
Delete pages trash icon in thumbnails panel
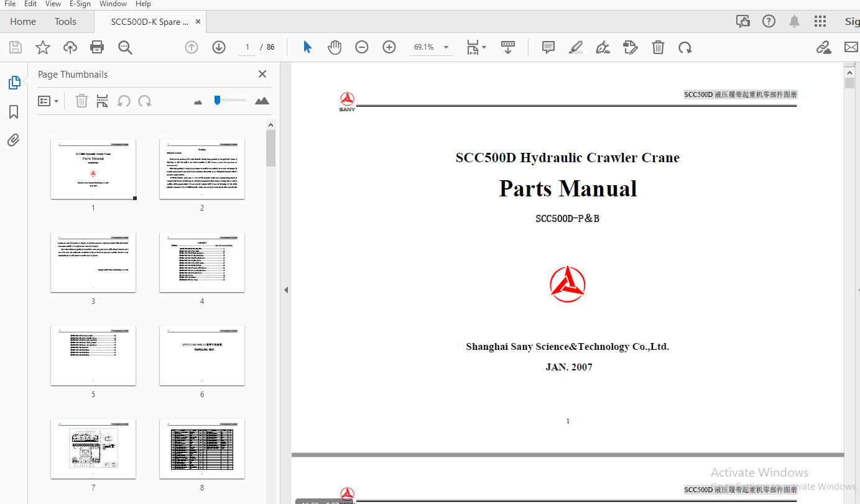pos(81,101)
